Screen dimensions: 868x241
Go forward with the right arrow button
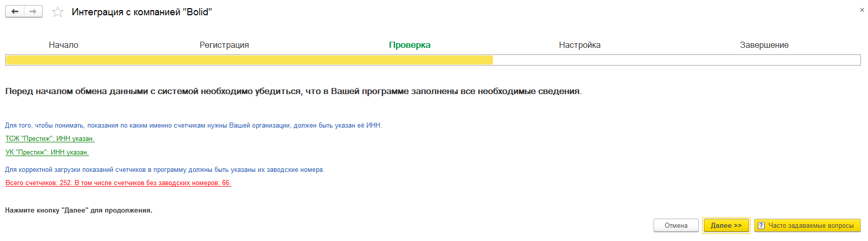(x=34, y=12)
